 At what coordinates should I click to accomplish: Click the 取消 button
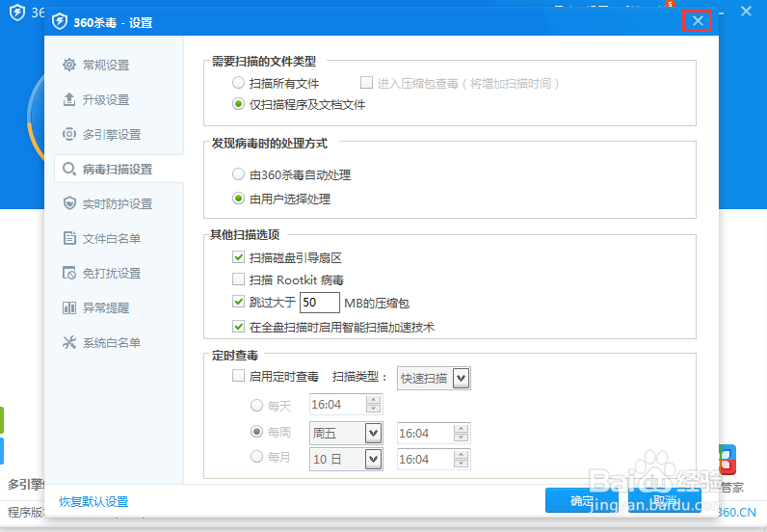[665, 500]
